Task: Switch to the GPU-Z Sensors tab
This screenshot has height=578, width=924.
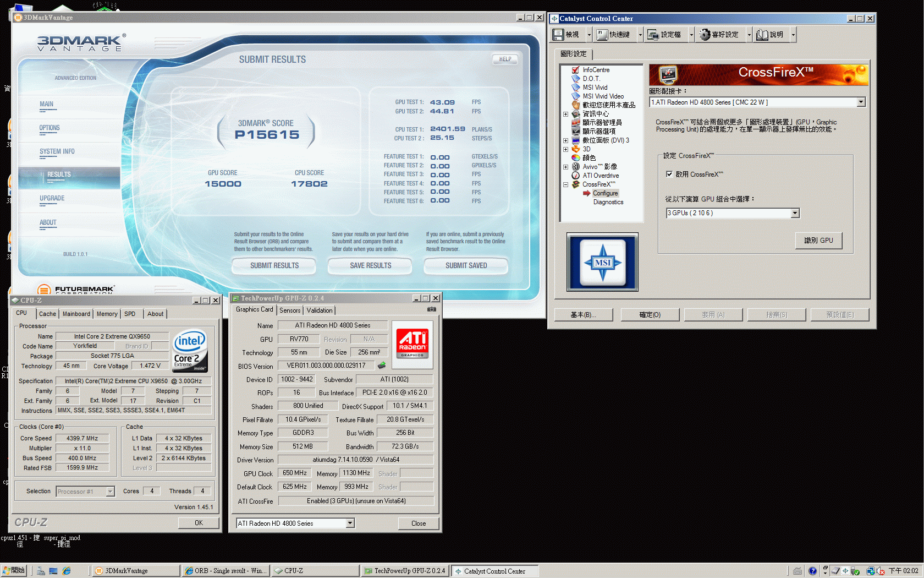Action: (x=290, y=310)
